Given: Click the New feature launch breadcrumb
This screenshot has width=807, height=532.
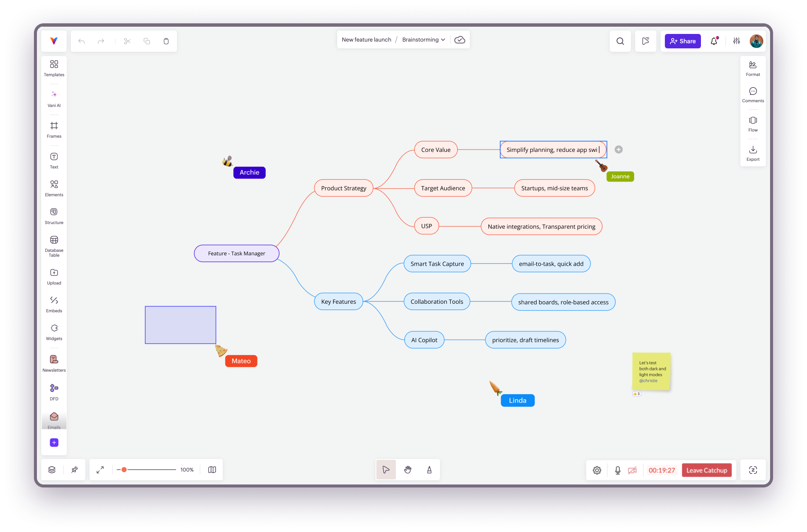Looking at the screenshot, I should pos(367,39).
